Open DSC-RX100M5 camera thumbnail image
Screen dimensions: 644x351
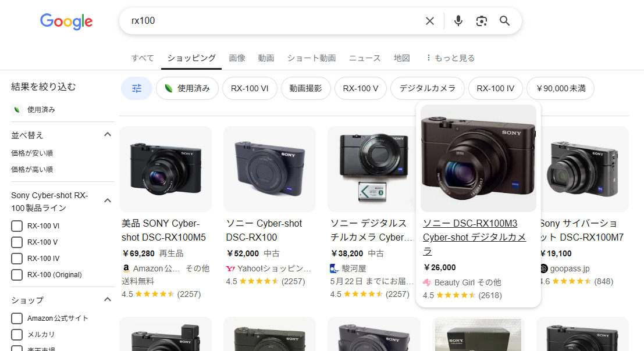pyautogui.click(x=166, y=169)
